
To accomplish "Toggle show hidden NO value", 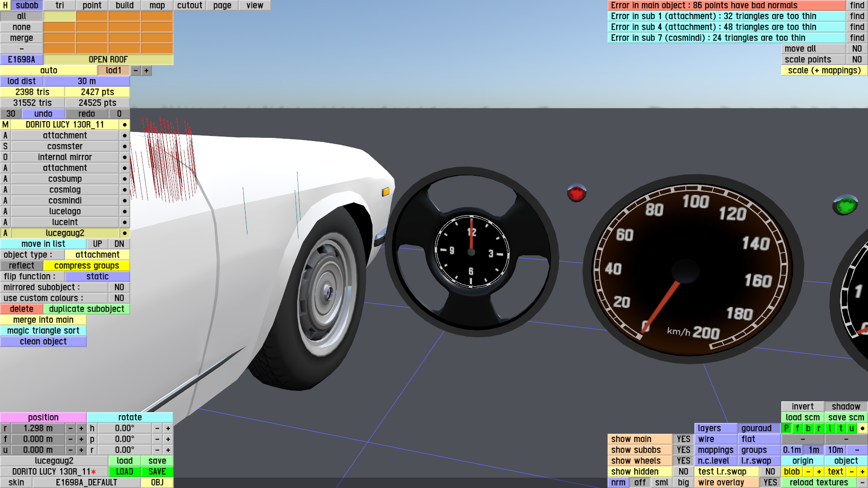I will [683, 472].
